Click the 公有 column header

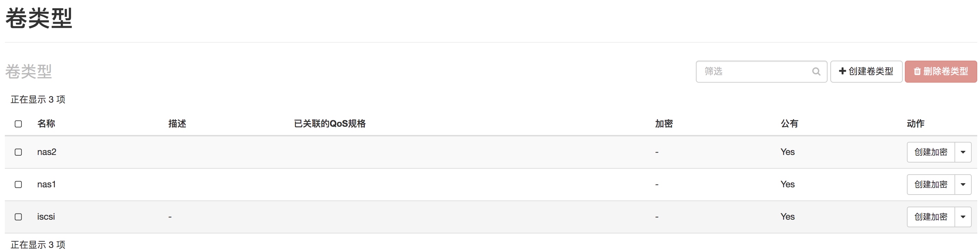(789, 124)
